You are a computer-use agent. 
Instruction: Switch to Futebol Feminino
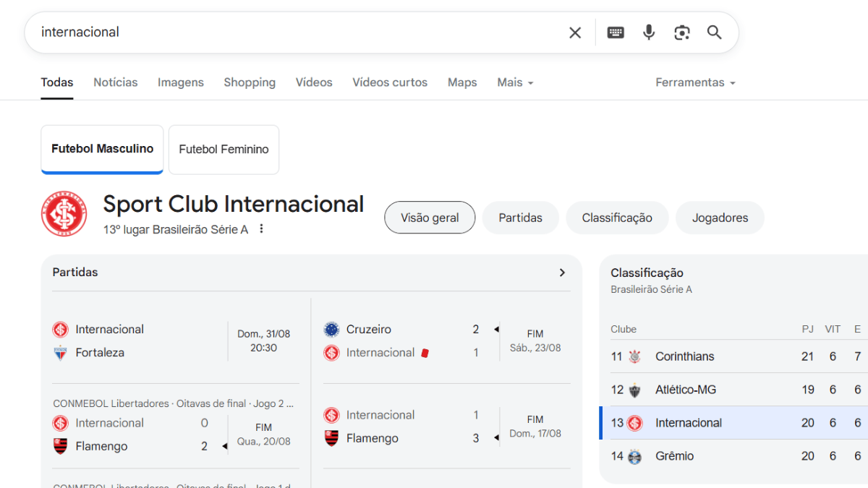coord(224,150)
